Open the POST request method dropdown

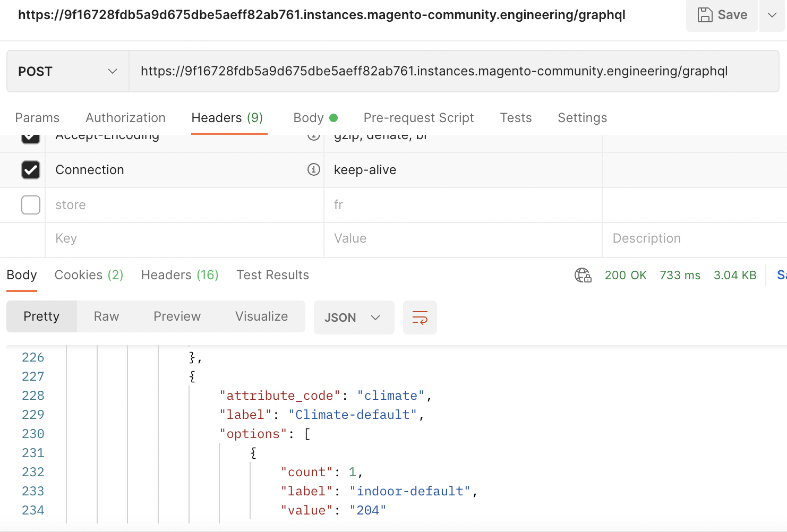(x=67, y=71)
